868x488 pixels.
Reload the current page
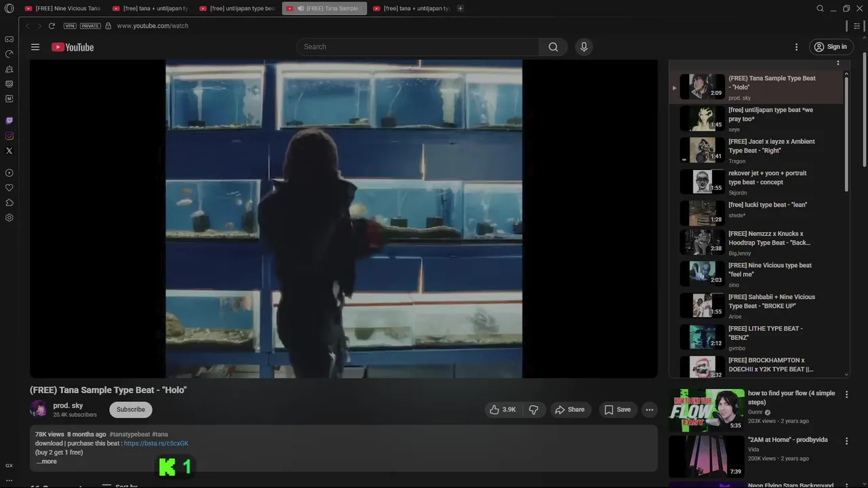(x=52, y=26)
